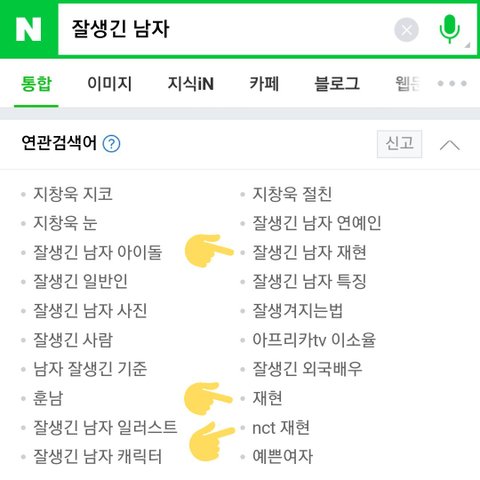Image resolution: width=480 pixels, height=480 pixels.
Task: Switch to the 이미지 tab
Action: click(109, 83)
